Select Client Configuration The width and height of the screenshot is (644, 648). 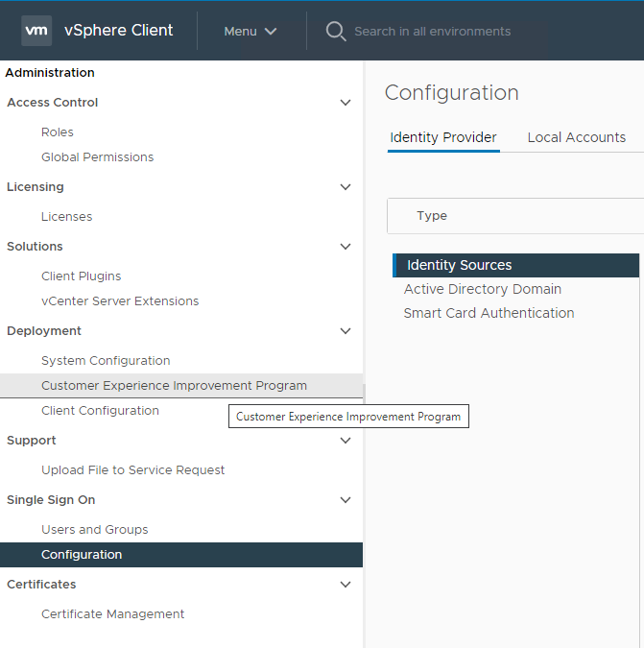tap(100, 410)
